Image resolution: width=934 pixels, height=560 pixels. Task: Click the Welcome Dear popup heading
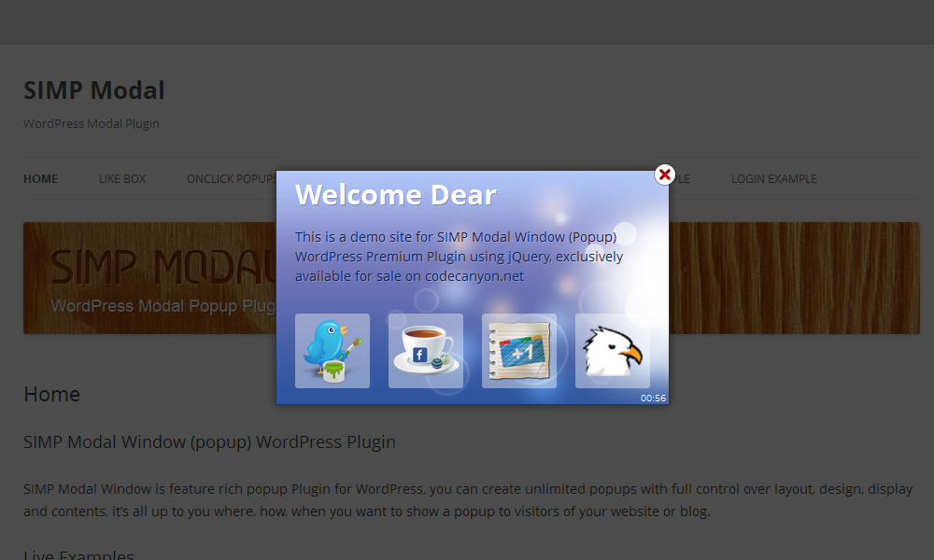[395, 195]
